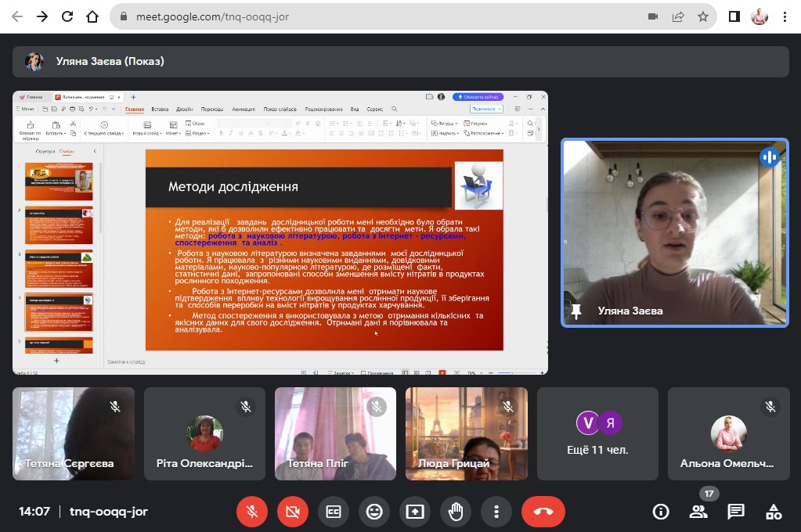This screenshot has height=532, width=801.
Task: Show the participants list icon
Action: [x=698, y=512]
